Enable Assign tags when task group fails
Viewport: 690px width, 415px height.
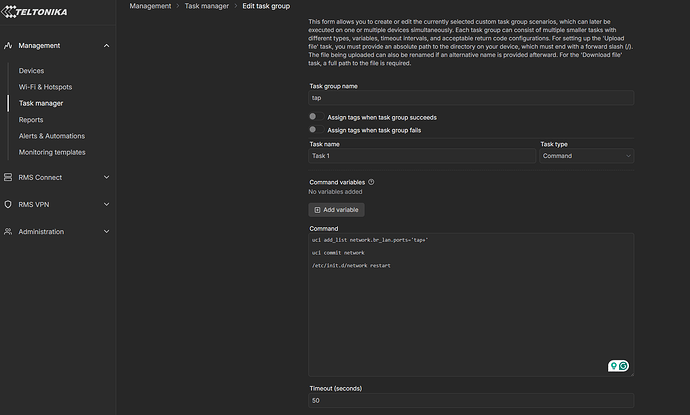(x=313, y=129)
